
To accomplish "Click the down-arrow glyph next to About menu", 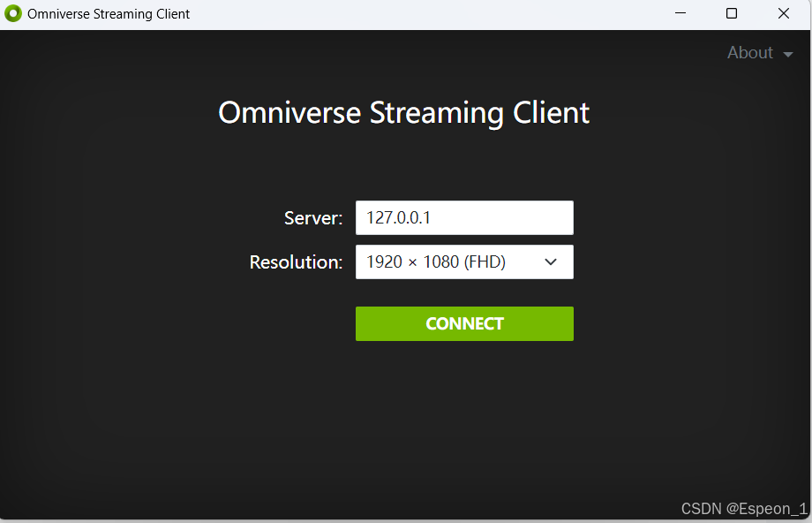I will tap(789, 53).
